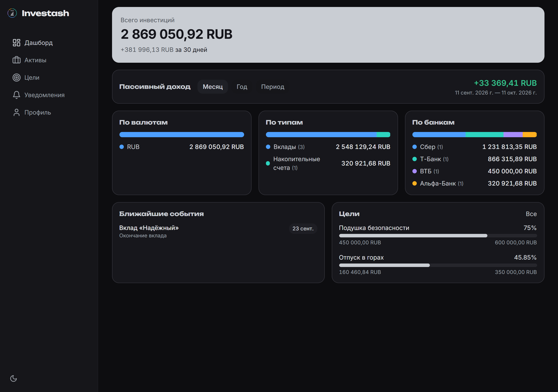Open the Дашборд menu item

tap(49, 43)
